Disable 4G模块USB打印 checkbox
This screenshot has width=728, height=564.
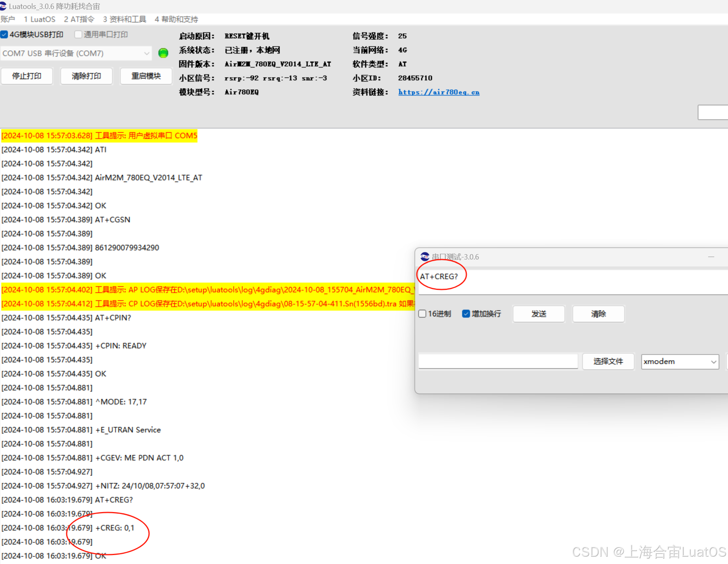tap(4, 34)
